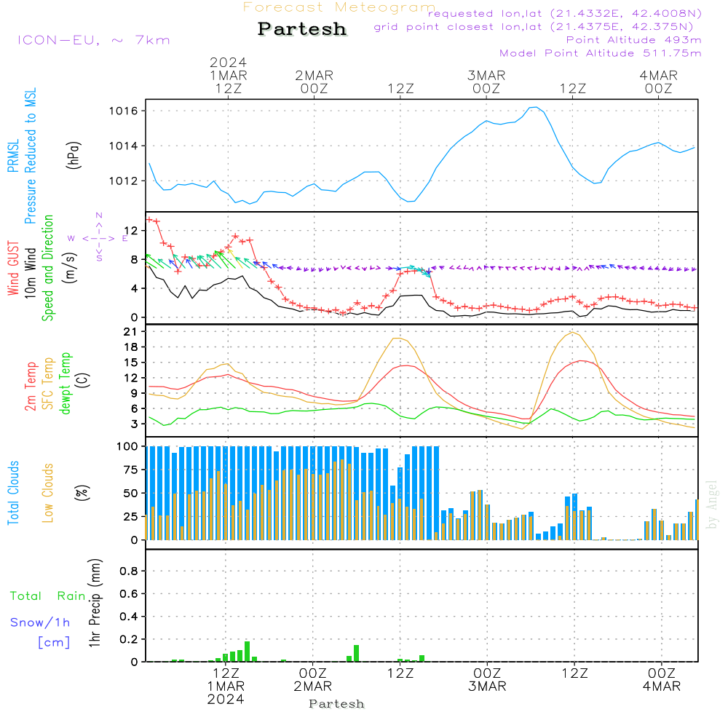Click the '(hPa)' pressure unit label
Screen dimensions: 728x728
click(x=74, y=155)
